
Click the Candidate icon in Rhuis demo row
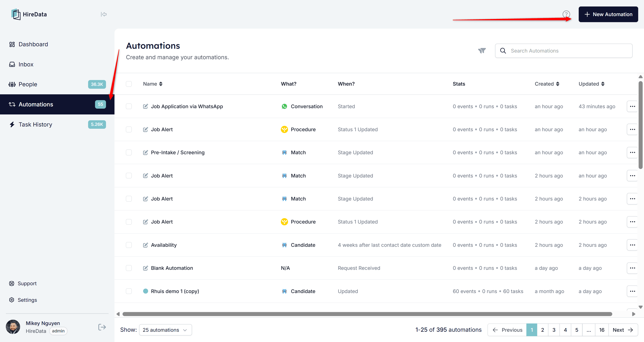pos(284,291)
